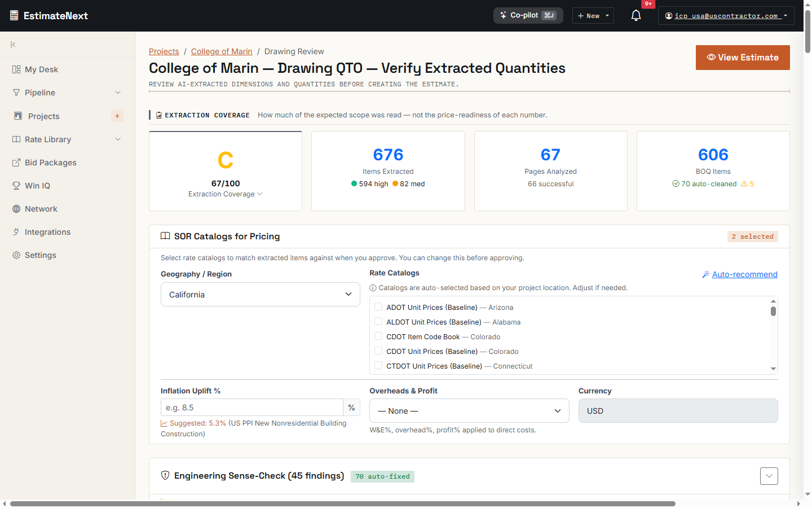Click the Auto-recommend magic wand icon

click(x=705, y=274)
